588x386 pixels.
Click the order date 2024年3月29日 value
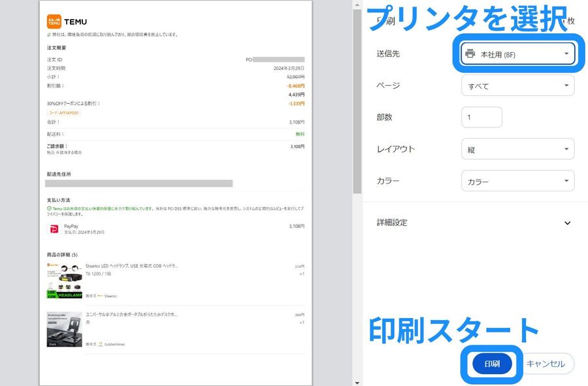[289, 68]
